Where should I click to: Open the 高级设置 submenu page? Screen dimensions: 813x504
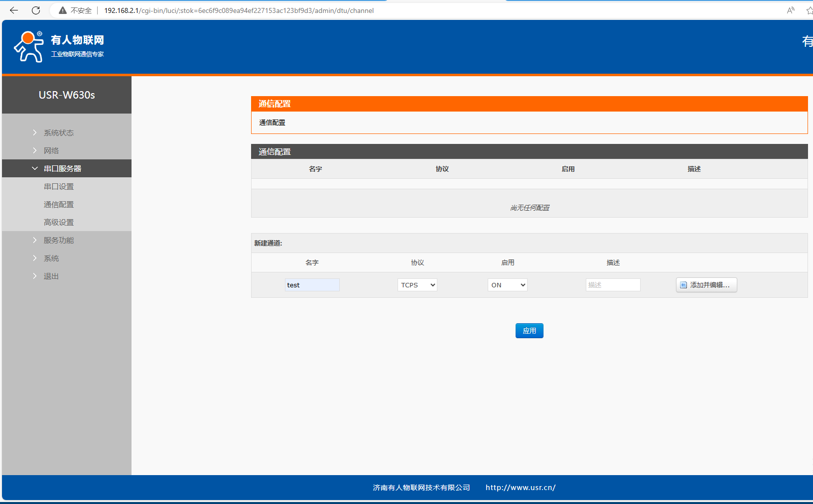click(x=59, y=222)
